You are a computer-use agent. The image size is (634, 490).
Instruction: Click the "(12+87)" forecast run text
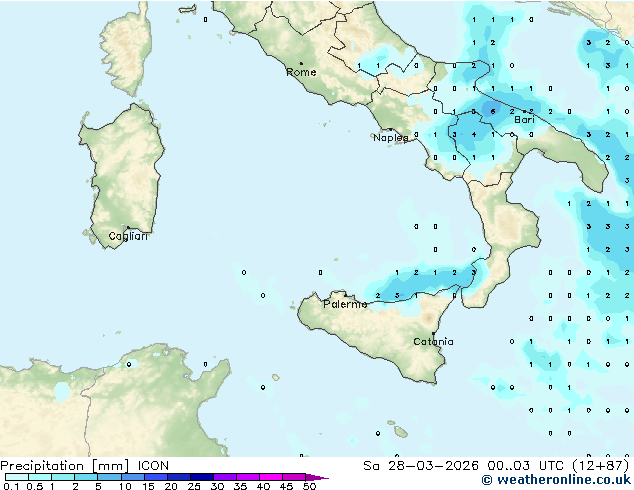(x=601, y=466)
